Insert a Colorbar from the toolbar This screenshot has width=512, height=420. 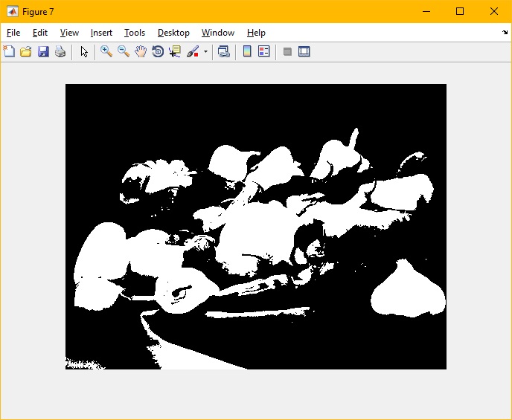pos(247,51)
